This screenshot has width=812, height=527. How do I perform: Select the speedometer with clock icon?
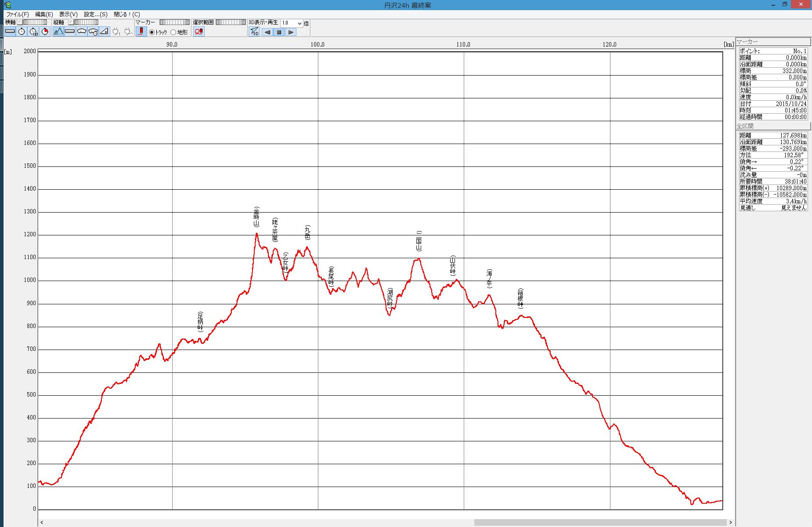pyautogui.click(x=93, y=32)
